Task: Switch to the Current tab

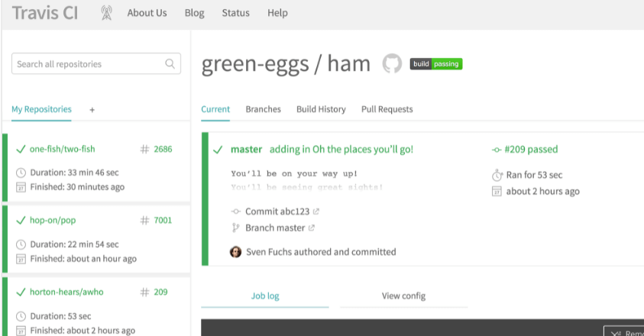Action: (x=215, y=109)
